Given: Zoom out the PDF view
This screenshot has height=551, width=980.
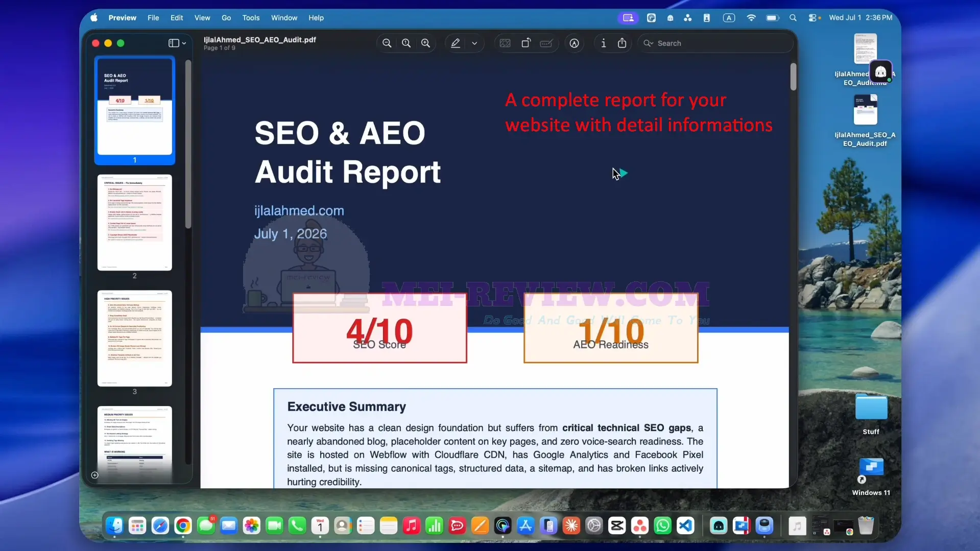Looking at the screenshot, I should pyautogui.click(x=387, y=43).
